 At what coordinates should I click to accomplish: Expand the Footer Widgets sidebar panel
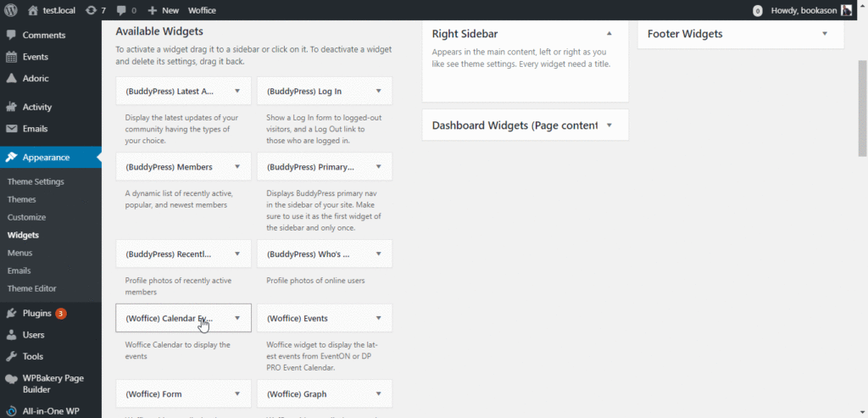pos(824,34)
